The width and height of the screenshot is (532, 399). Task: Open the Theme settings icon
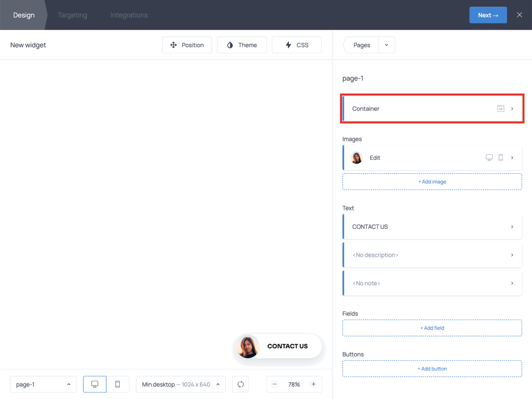point(229,45)
